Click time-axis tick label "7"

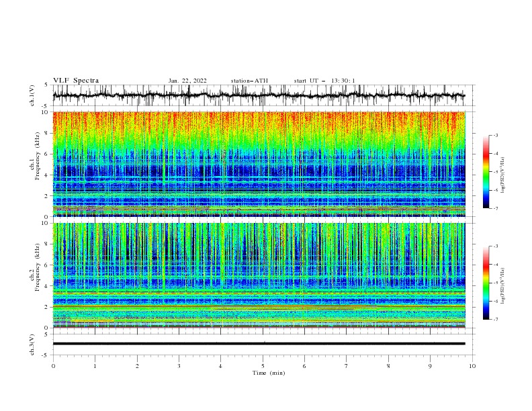pos(347,366)
